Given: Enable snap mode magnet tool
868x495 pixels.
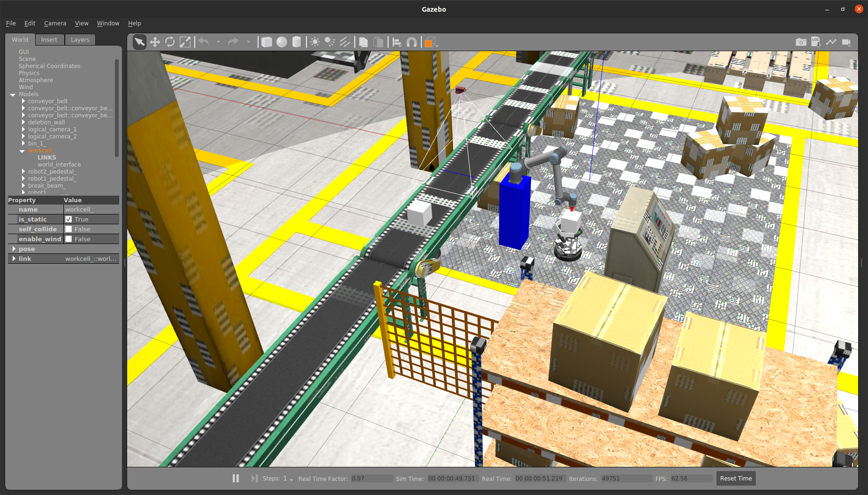Looking at the screenshot, I should [x=411, y=42].
